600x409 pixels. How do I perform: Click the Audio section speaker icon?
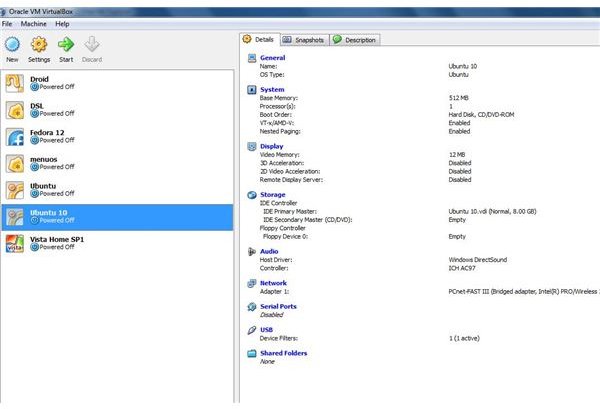[x=252, y=252]
